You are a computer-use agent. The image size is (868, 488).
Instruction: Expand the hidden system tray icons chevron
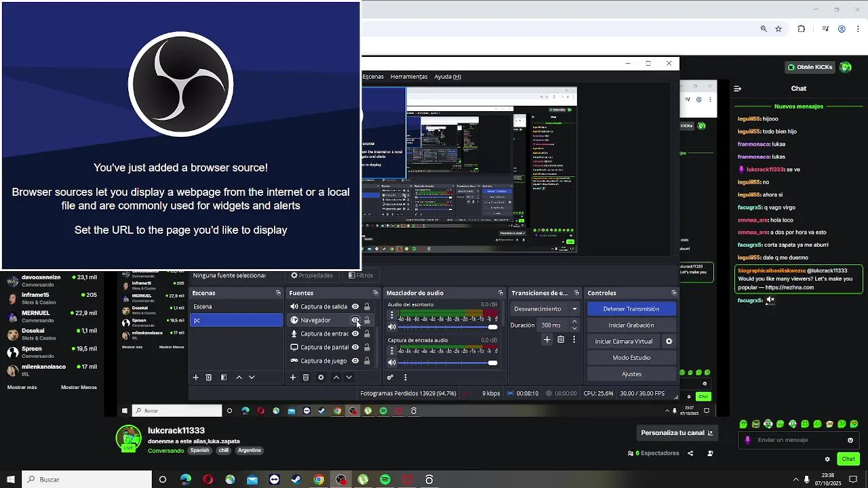[796, 480]
